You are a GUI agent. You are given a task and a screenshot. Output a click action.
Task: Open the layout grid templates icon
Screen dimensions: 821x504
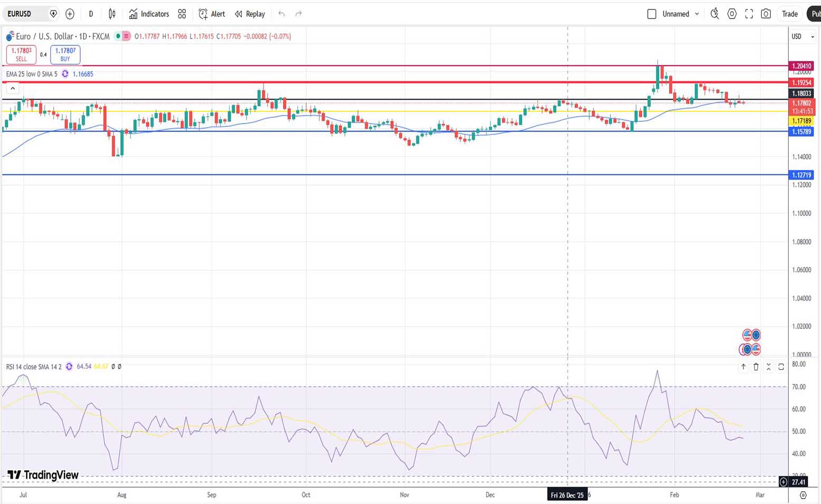click(182, 14)
